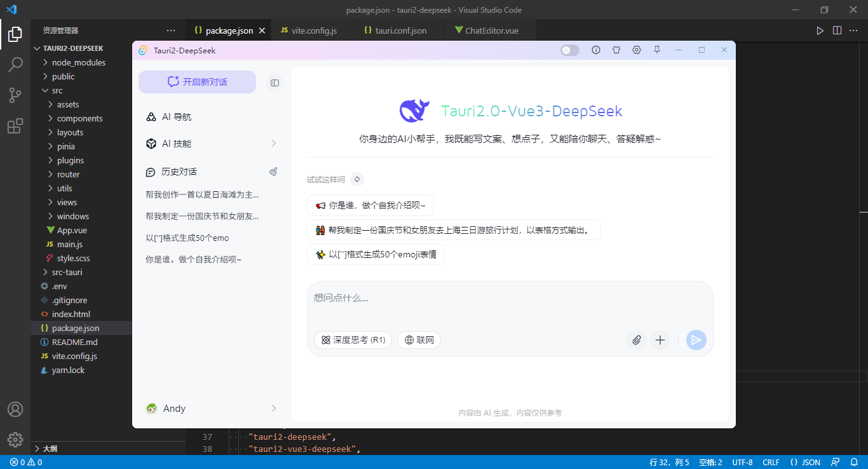Open the app settings gear icon

click(637, 50)
